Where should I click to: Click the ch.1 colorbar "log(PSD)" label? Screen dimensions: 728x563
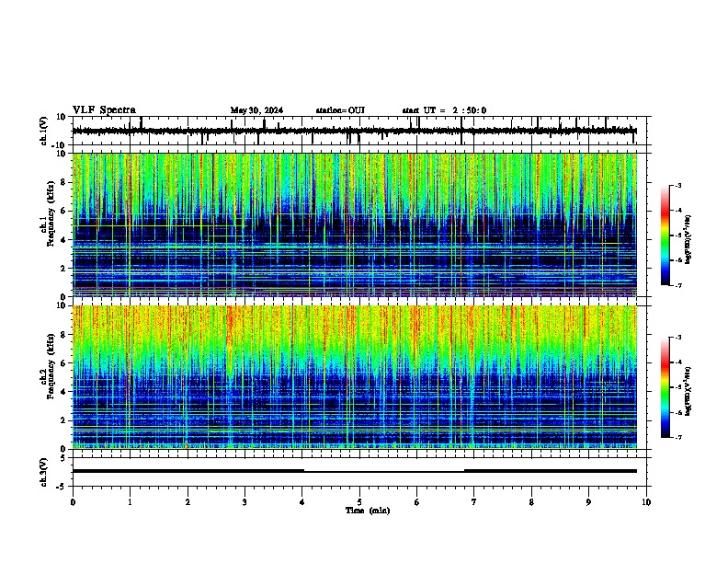click(688, 239)
